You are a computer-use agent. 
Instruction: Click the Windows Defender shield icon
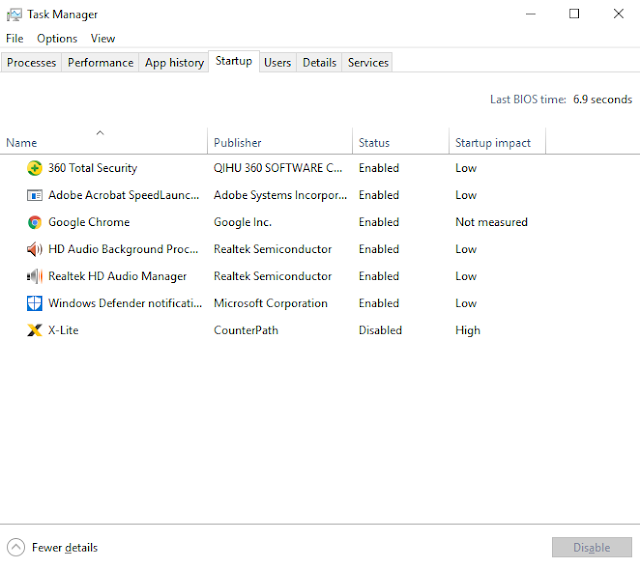tap(35, 303)
